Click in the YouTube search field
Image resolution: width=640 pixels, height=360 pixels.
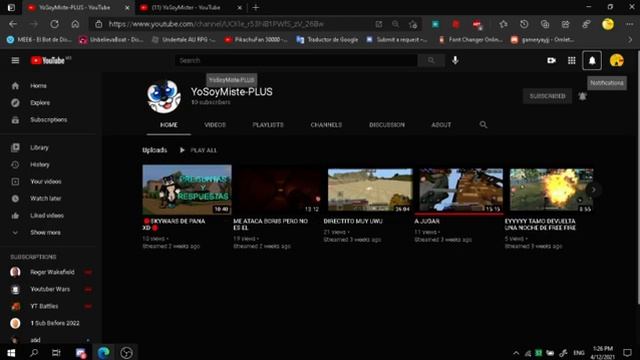(x=297, y=60)
